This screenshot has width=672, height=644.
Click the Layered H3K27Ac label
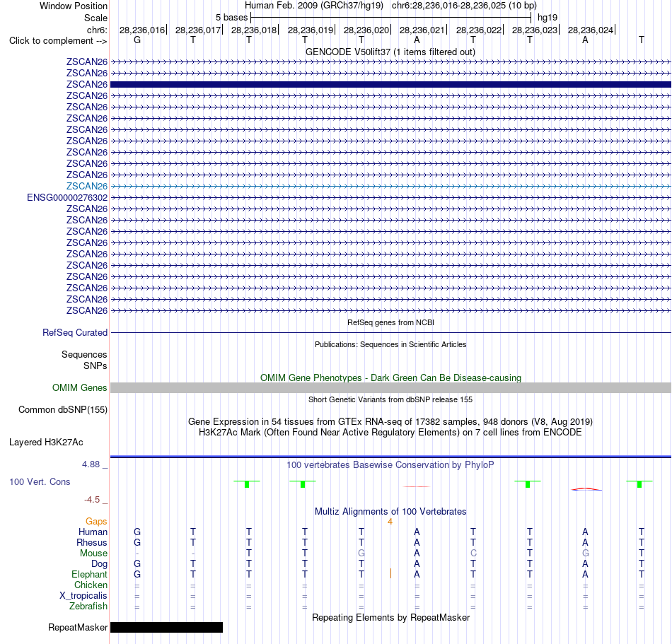(x=46, y=443)
